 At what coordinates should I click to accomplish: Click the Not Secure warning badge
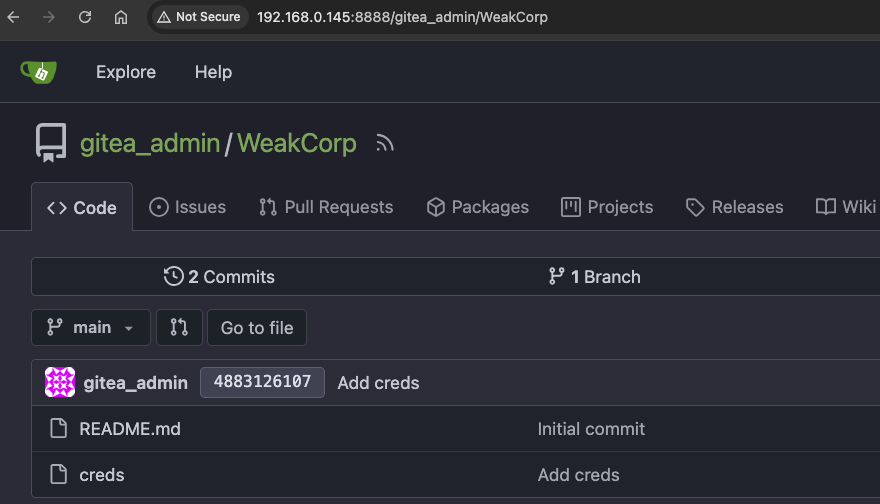click(x=198, y=17)
